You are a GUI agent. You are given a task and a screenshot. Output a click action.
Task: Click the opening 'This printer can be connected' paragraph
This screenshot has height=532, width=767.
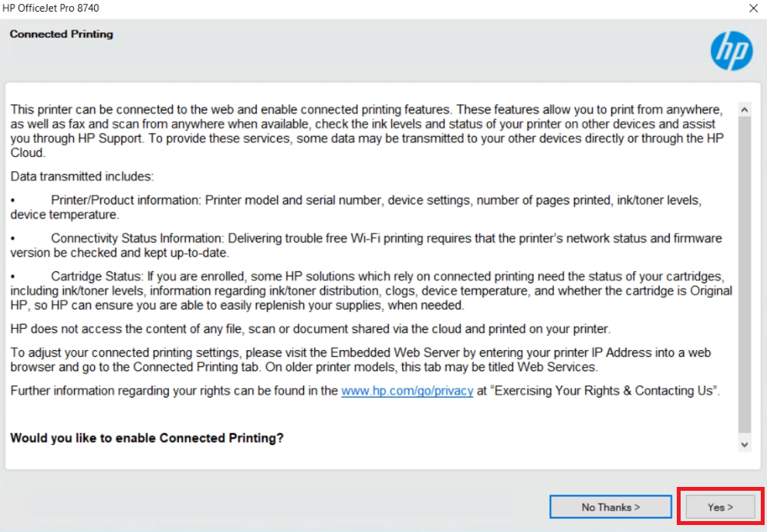(367, 131)
